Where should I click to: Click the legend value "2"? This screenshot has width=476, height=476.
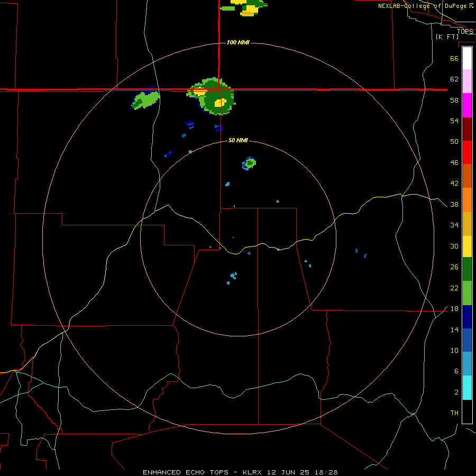point(456,392)
